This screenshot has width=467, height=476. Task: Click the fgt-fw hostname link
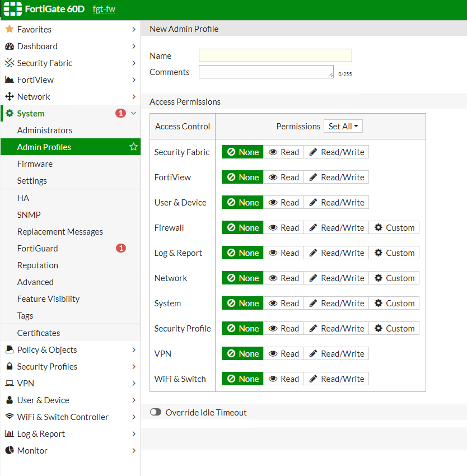click(104, 10)
